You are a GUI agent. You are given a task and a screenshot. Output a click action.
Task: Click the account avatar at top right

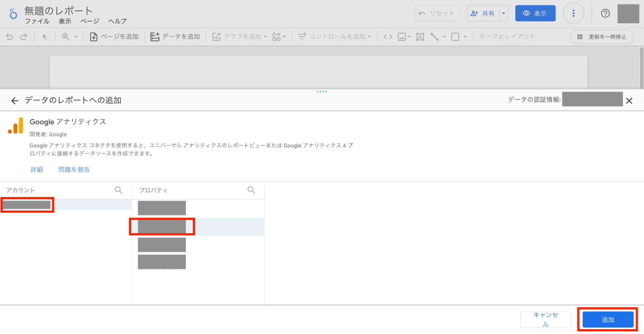pyautogui.click(x=628, y=14)
